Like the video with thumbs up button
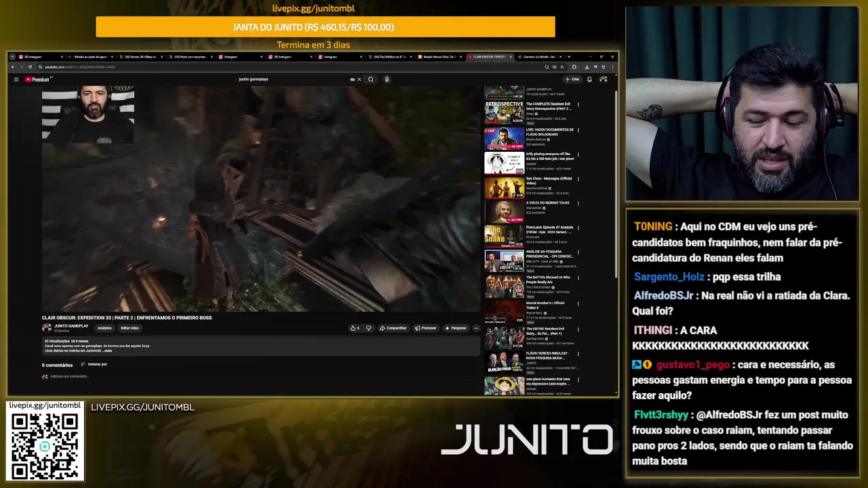The height and width of the screenshot is (488, 868). [x=355, y=328]
